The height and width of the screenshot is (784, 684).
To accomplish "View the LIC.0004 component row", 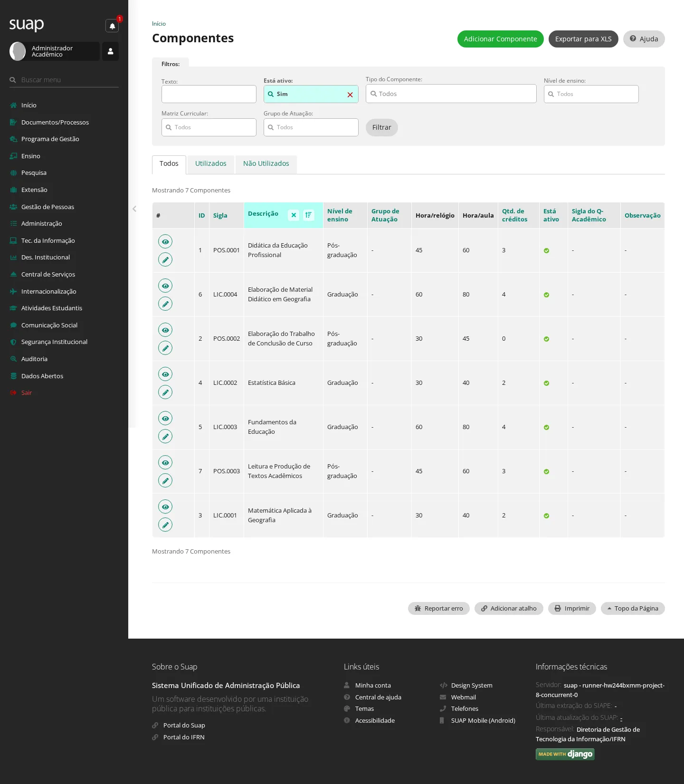I will tap(165, 286).
